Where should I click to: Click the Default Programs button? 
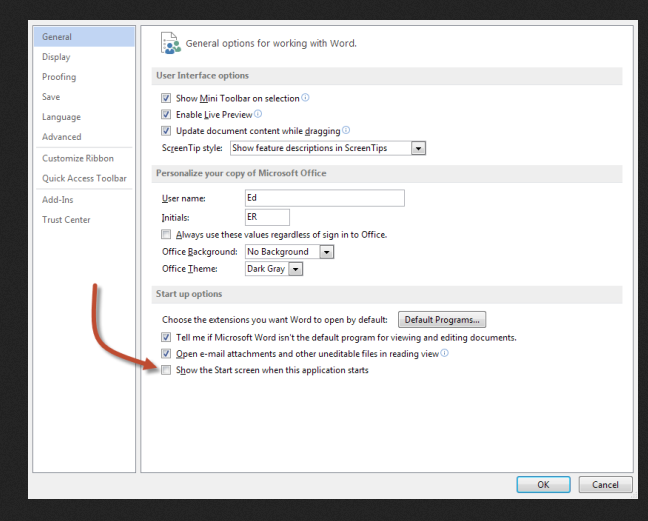442,320
